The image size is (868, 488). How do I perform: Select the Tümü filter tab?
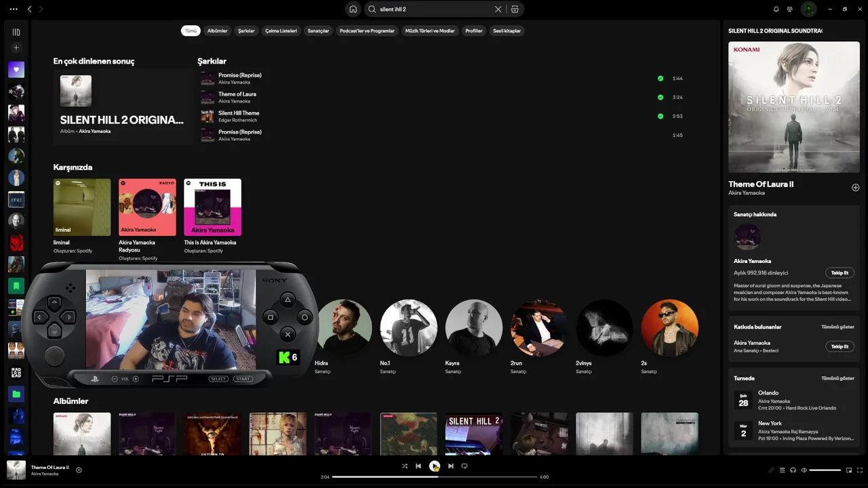191,30
